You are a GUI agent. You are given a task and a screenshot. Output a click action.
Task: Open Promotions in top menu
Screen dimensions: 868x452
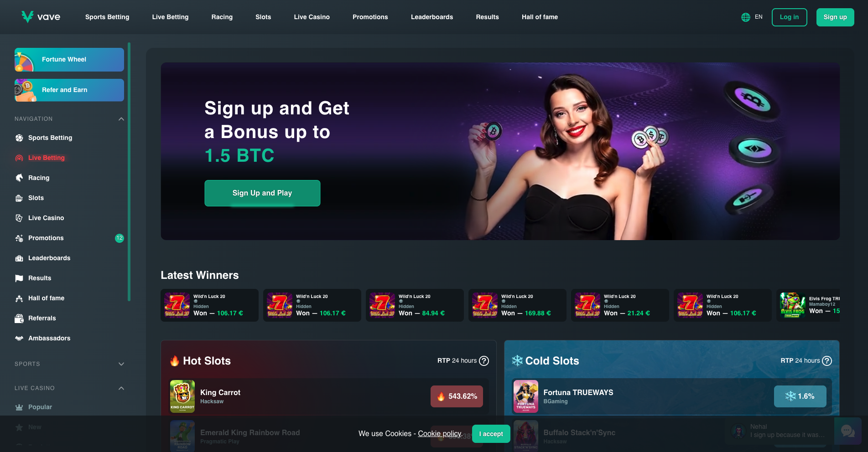(x=370, y=17)
